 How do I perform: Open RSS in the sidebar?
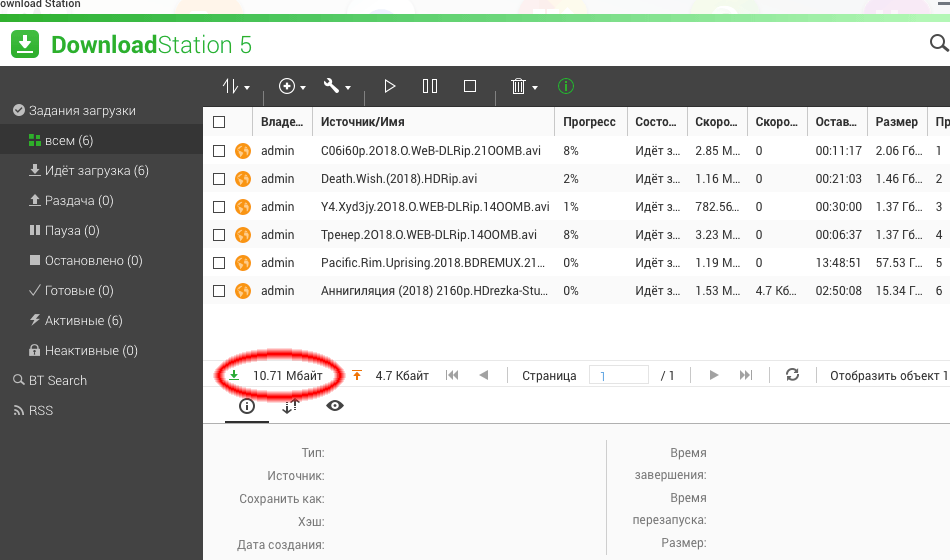point(40,410)
